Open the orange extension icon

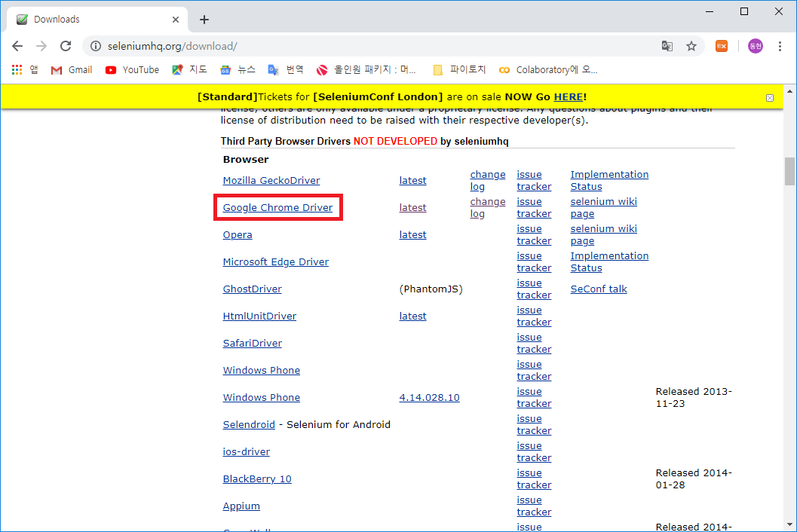pos(722,46)
